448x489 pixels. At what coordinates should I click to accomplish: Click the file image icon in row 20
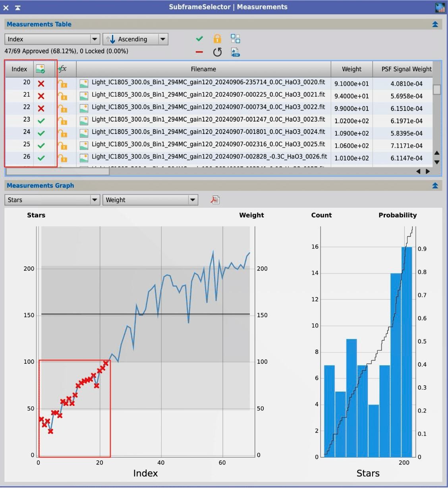[84, 83]
